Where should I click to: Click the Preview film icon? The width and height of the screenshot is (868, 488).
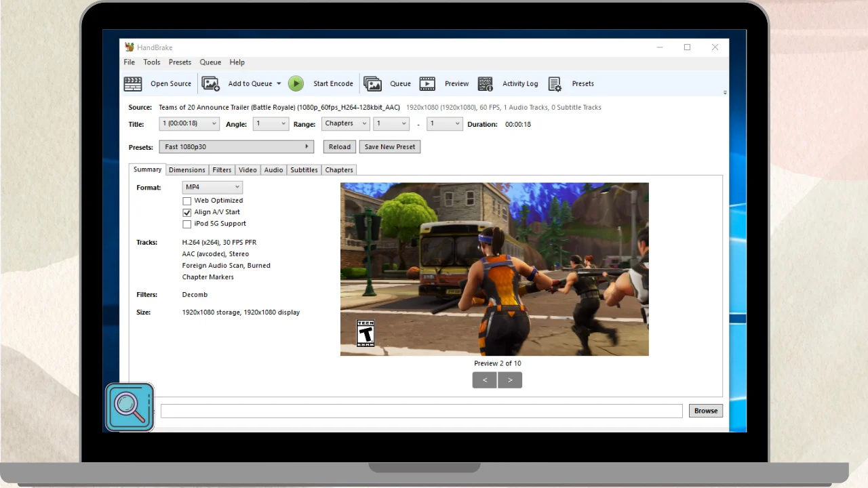pyautogui.click(x=427, y=84)
